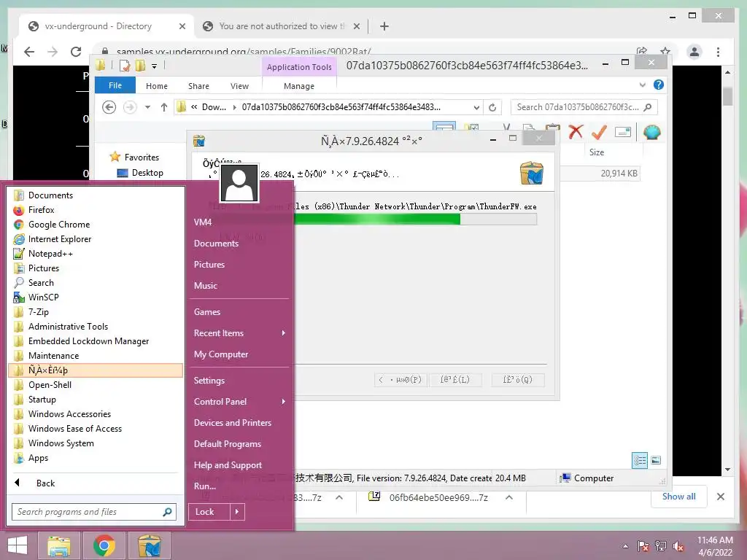Open Help with the blue question mark
Image resolution: width=747 pixels, height=560 pixels.
659,85
